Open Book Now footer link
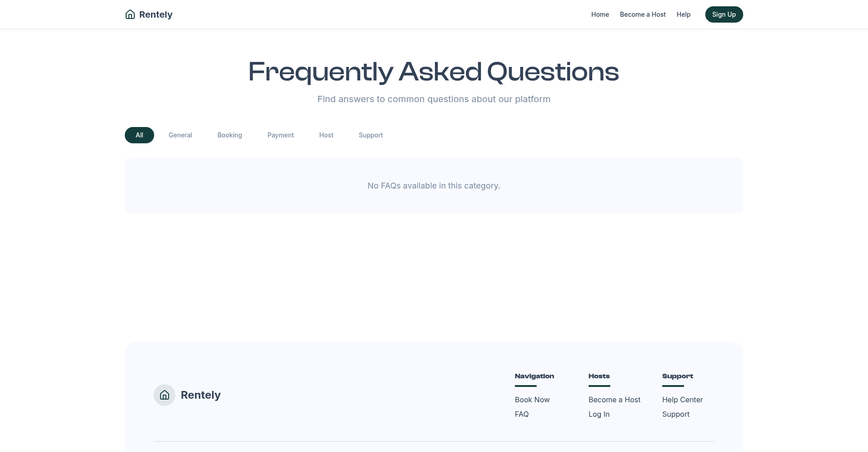Image resolution: width=868 pixels, height=452 pixels. 532,400
